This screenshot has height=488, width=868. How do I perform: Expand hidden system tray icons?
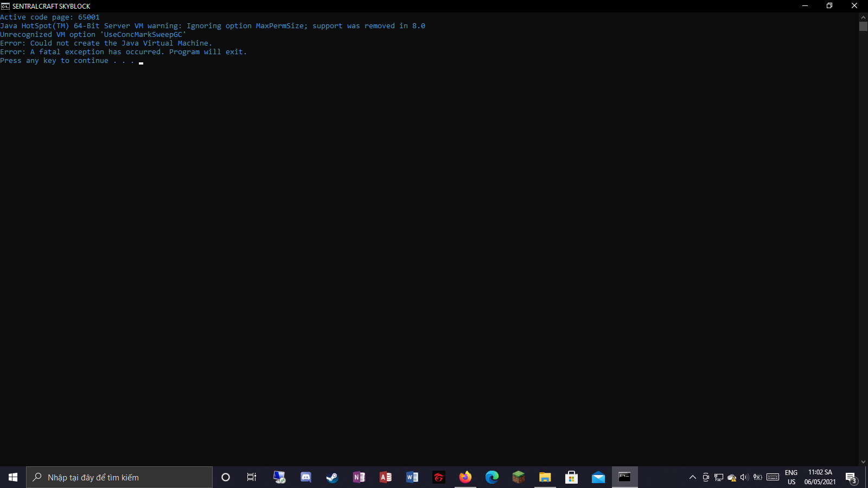pos(692,477)
